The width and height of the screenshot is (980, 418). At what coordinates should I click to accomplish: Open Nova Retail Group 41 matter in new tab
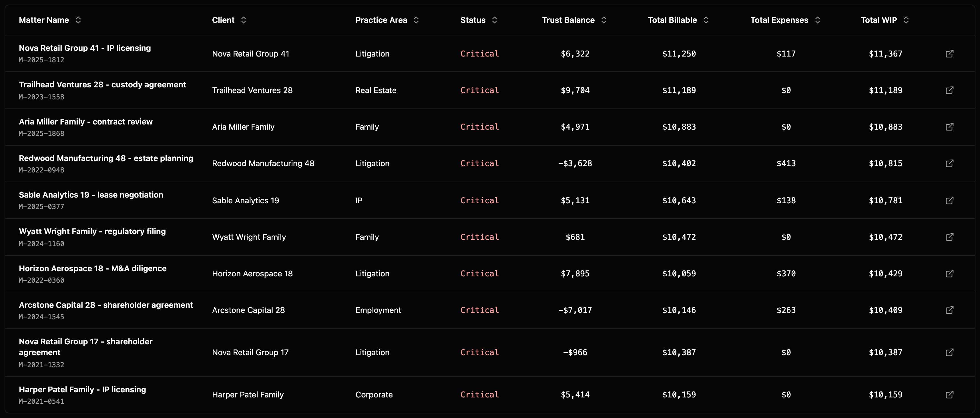[x=950, y=54]
